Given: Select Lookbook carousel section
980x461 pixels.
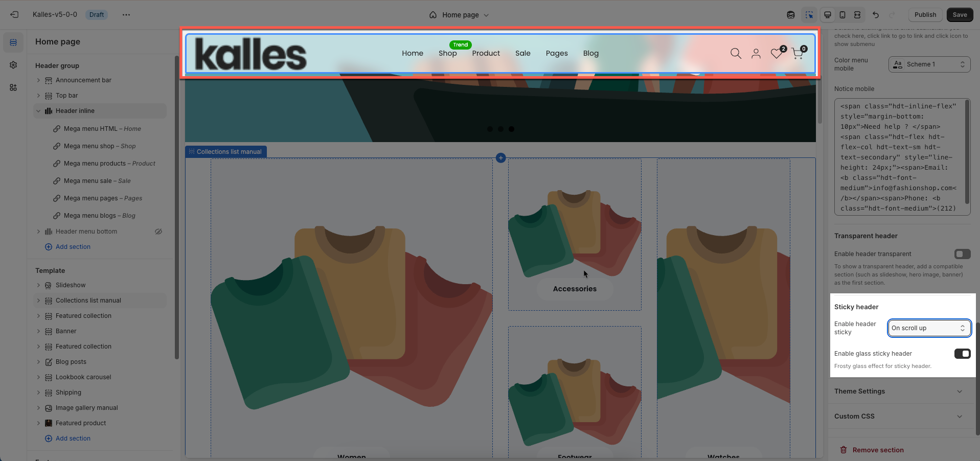Looking at the screenshot, I should pyautogui.click(x=100, y=377).
